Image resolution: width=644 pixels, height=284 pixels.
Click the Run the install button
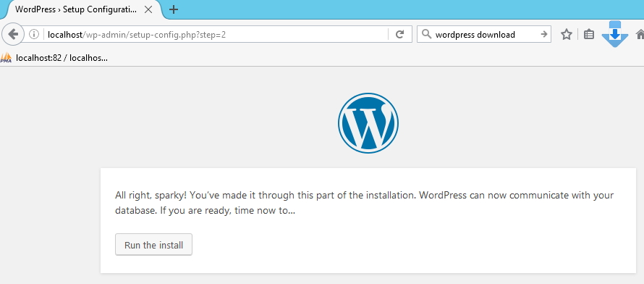(153, 245)
